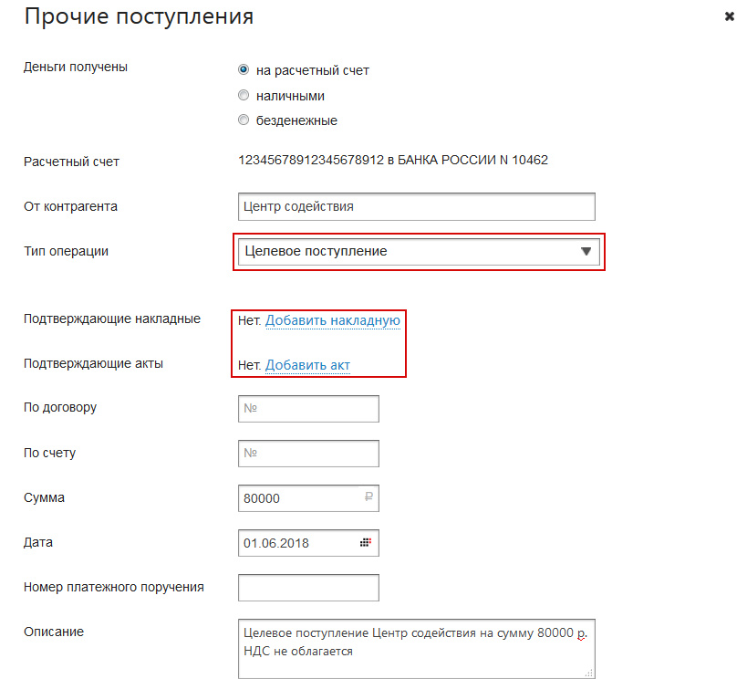
Task: Open the calendar picker in Дата field
Action: tap(366, 542)
